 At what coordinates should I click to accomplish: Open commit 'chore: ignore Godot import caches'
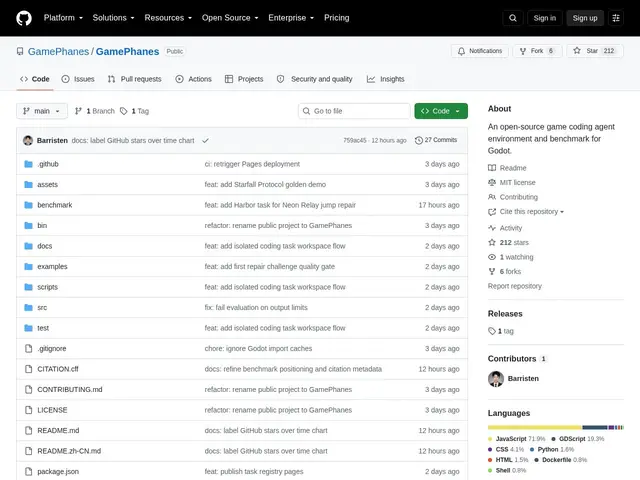click(x=258, y=349)
